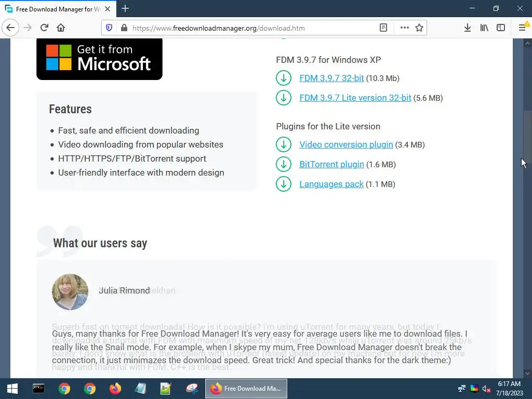
Task: Download icon beside Video conversion plugin
Action: (x=284, y=144)
